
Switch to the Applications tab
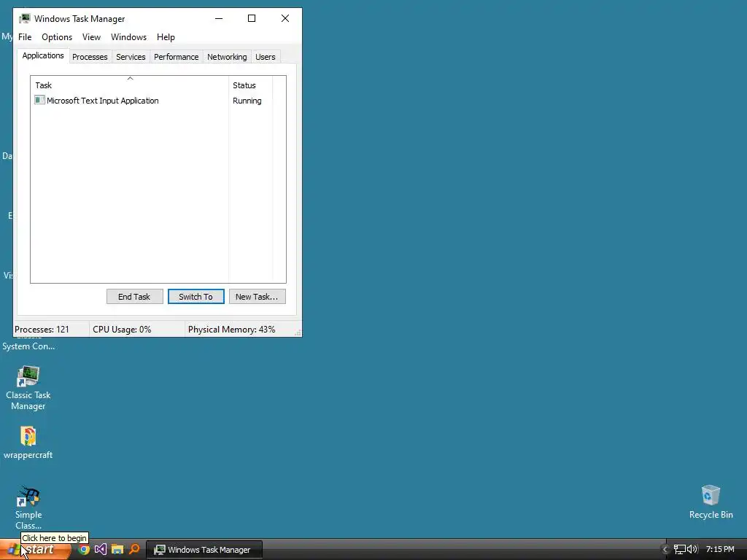point(43,55)
